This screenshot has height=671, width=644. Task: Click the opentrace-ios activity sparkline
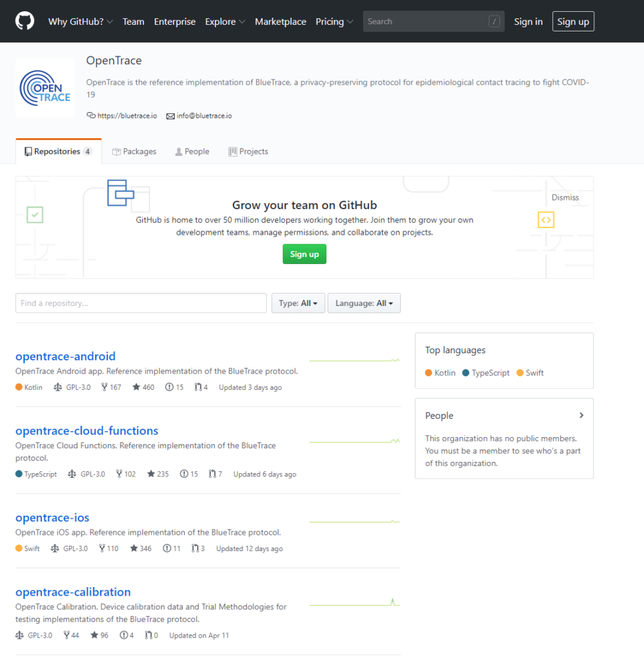[x=354, y=522]
